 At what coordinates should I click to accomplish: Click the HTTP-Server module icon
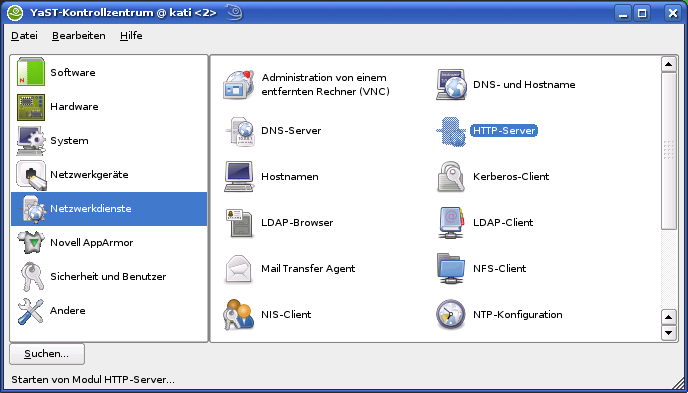451,131
